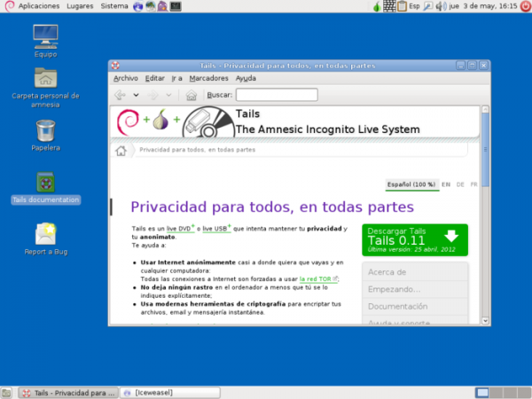532x399 pixels.
Task: Open the Marcadores menu
Action: [208, 79]
